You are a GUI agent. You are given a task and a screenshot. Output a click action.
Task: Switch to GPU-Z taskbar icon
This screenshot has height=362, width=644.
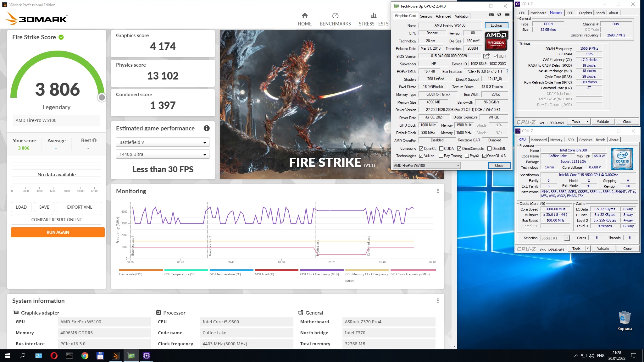point(131,356)
